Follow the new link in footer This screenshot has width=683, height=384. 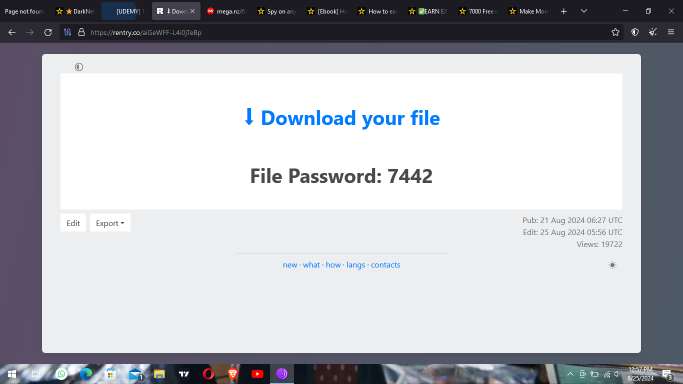point(290,265)
